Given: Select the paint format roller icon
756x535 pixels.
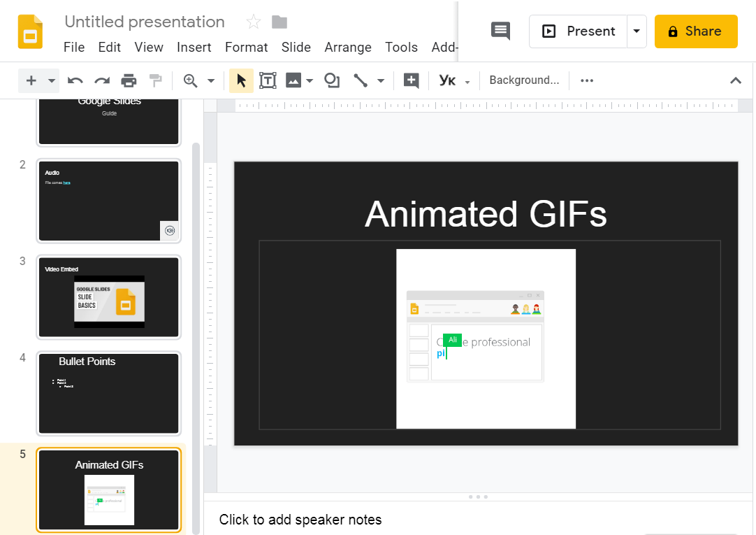Looking at the screenshot, I should click(x=155, y=80).
